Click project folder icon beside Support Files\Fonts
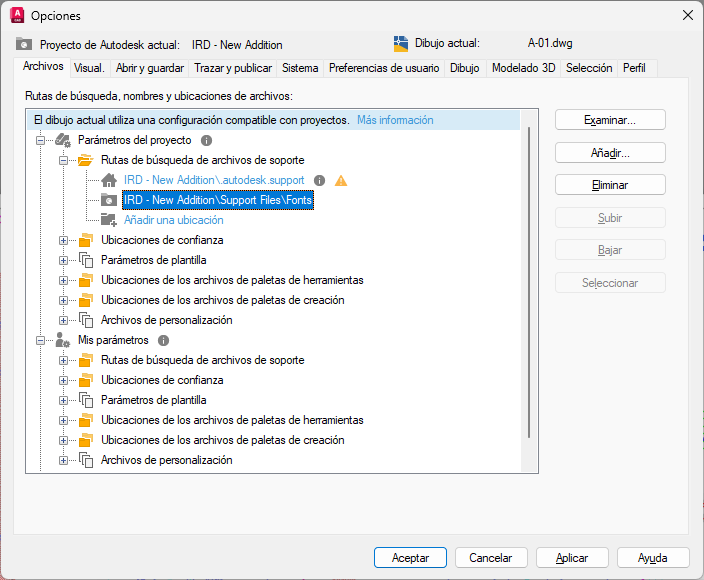Image resolution: width=704 pixels, height=580 pixels. (x=109, y=200)
